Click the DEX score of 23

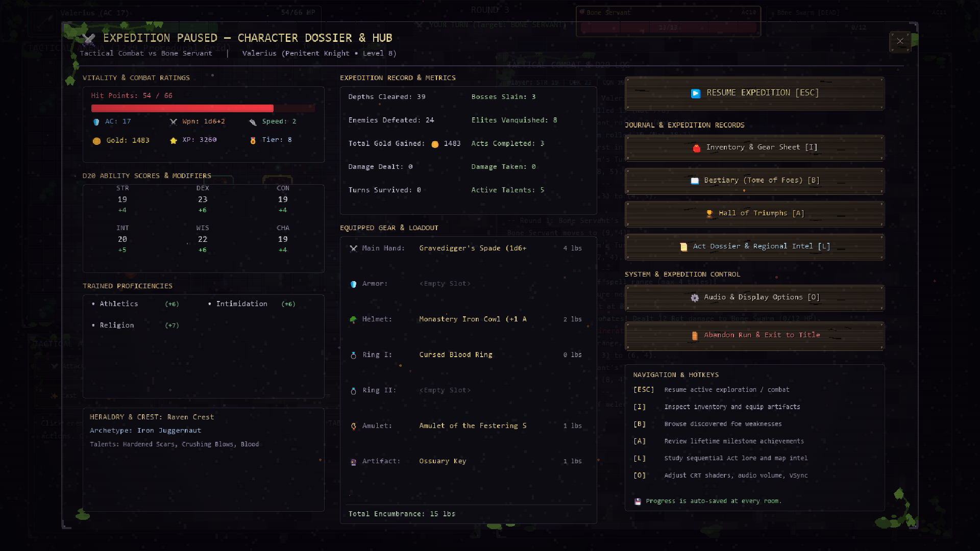click(x=203, y=199)
